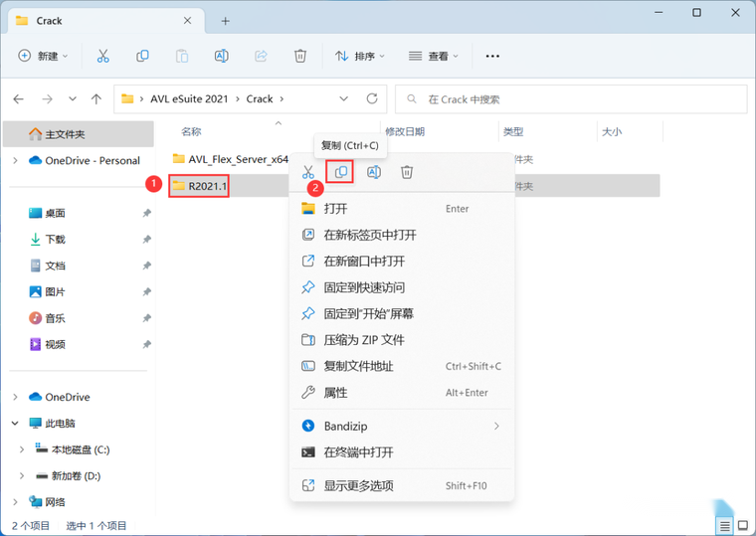The height and width of the screenshot is (536, 756).
Task: Select 主文件夹 in sidebar
Action: click(79, 134)
